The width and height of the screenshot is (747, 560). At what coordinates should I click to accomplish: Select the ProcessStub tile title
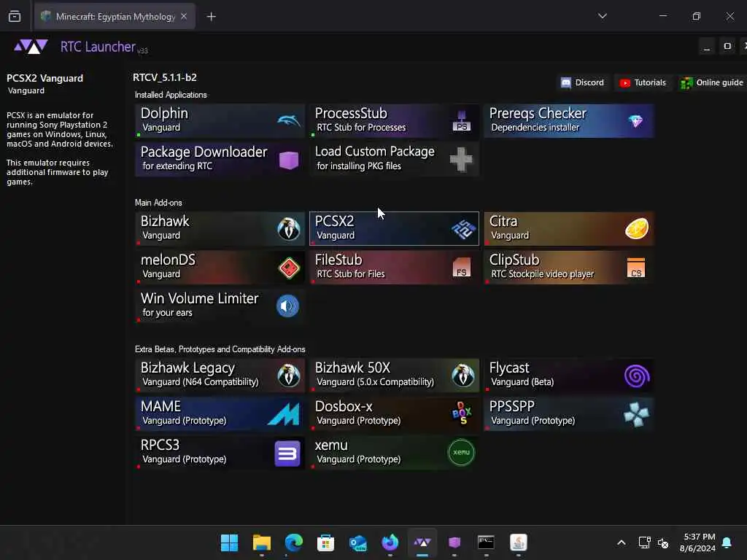tap(351, 113)
